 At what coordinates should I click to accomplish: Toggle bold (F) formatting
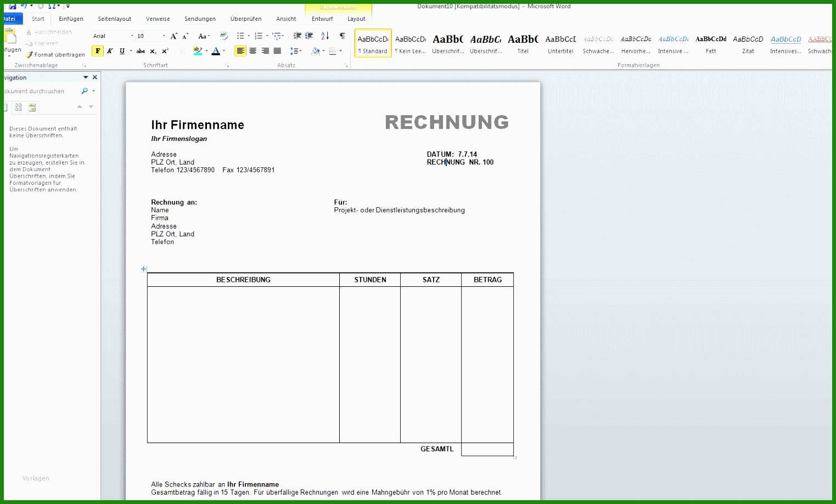98,51
